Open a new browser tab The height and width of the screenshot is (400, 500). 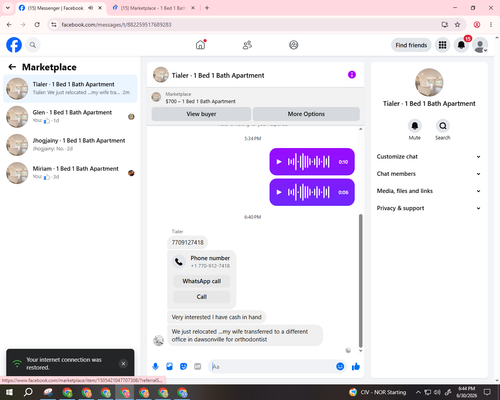tap(207, 8)
